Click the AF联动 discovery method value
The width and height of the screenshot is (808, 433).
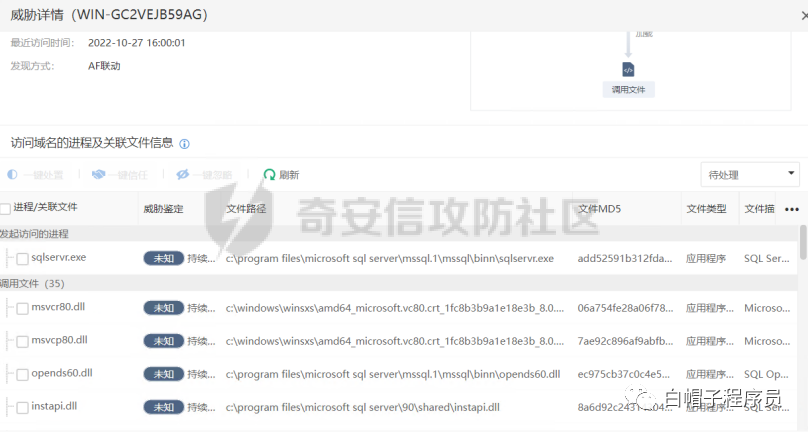point(104,66)
